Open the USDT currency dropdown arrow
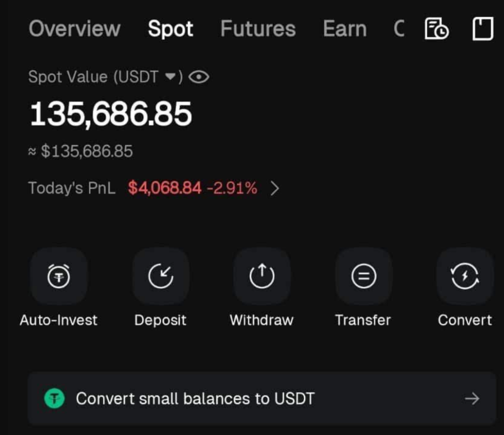Image resolution: width=504 pixels, height=435 pixels. [x=170, y=77]
